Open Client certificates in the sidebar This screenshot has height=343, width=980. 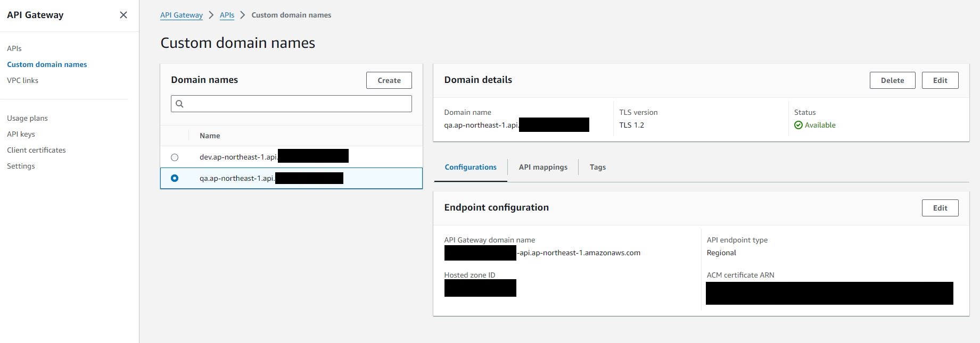pyautogui.click(x=36, y=150)
